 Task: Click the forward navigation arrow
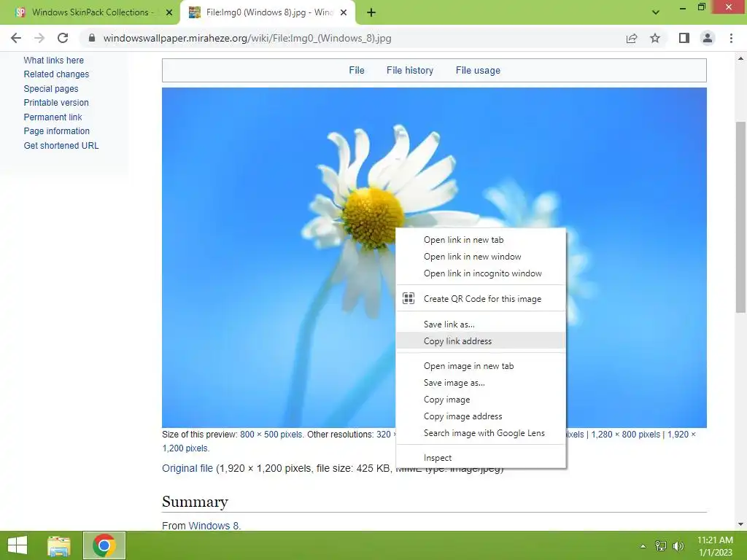pyautogui.click(x=39, y=38)
